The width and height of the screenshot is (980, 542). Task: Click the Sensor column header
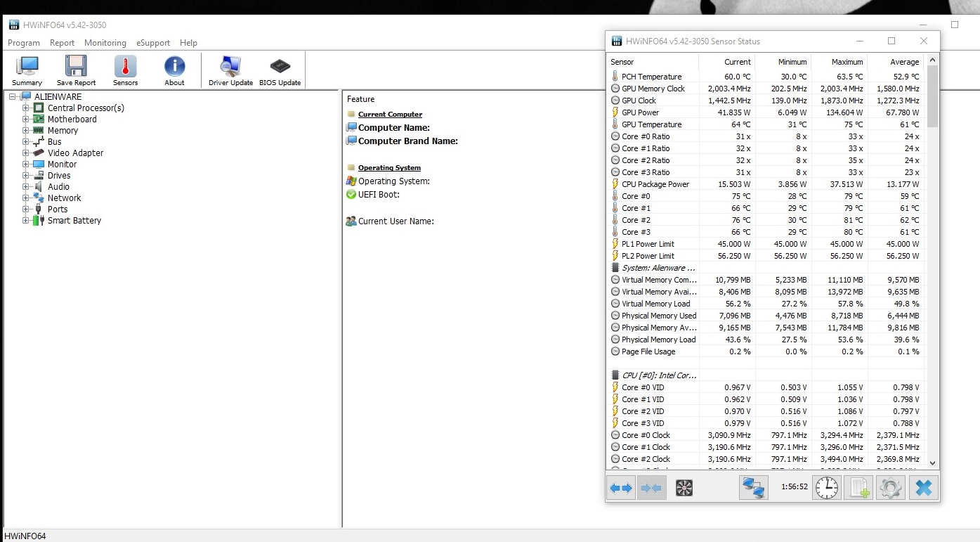[x=653, y=62]
